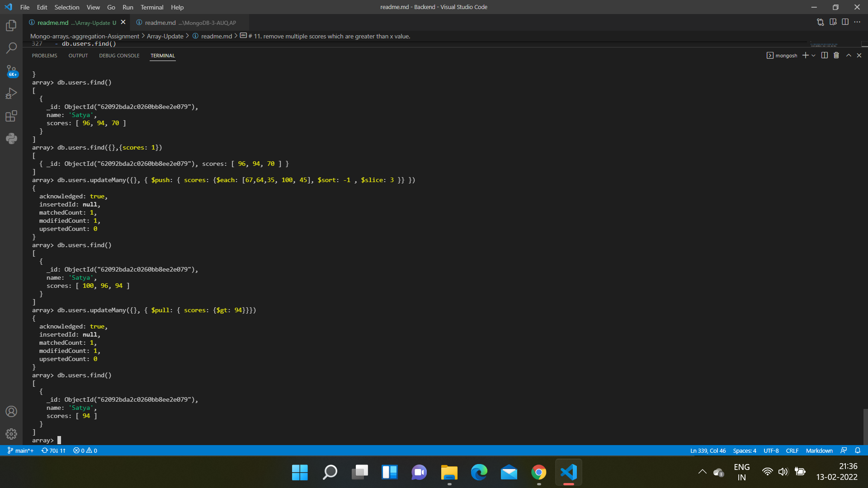Click the Ln 339, Col 46 status item
The width and height of the screenshot is (868, 488).
point(708,450)
